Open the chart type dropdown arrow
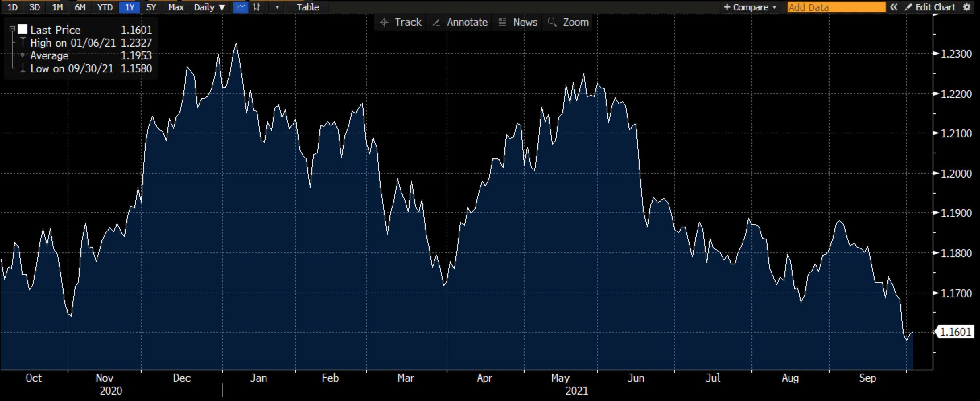 (276, 8)
